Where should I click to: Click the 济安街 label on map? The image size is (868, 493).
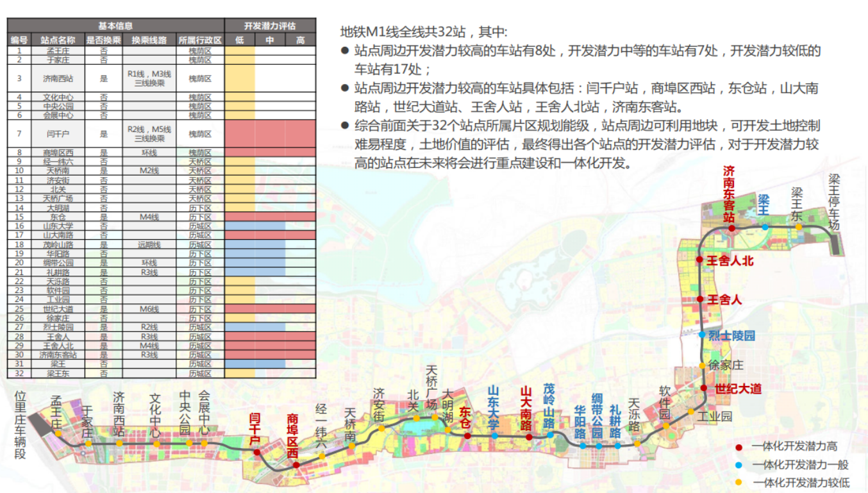379,405
